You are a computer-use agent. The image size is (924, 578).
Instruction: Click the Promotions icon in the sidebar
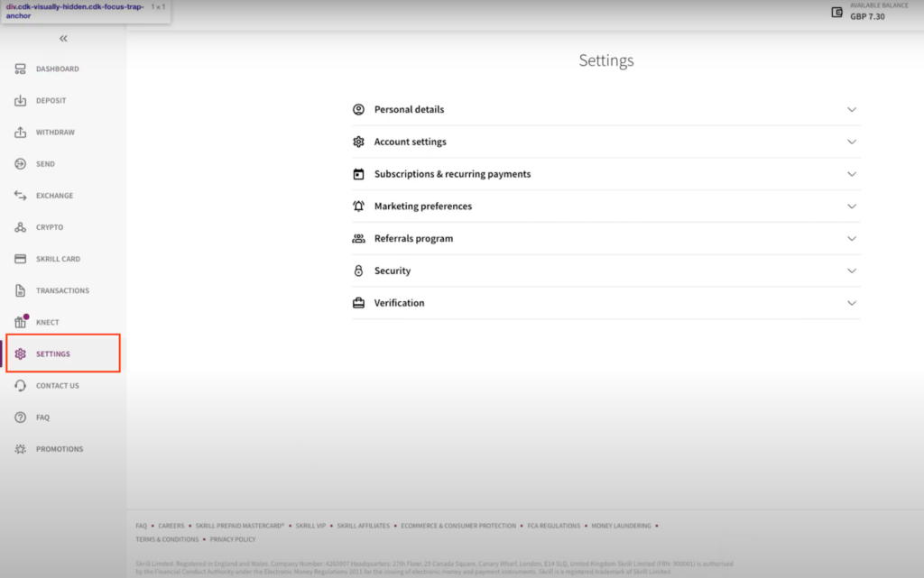(x=20, y=449)
